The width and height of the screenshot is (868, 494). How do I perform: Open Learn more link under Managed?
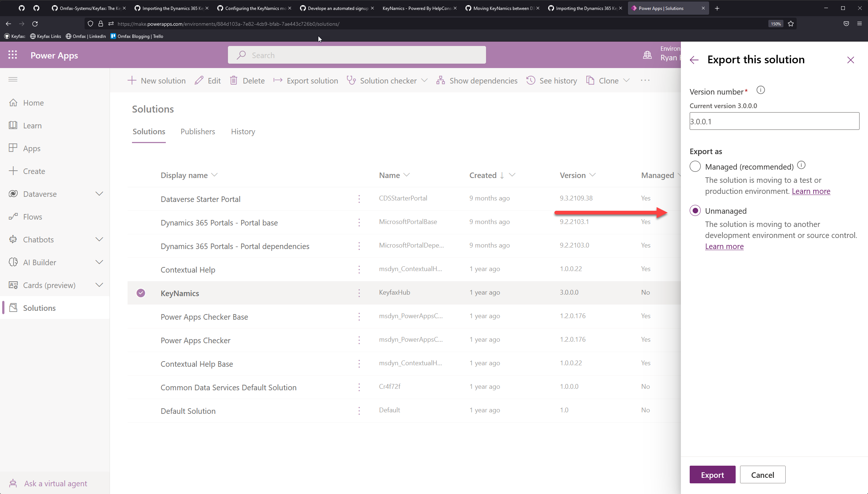[811, 191]
